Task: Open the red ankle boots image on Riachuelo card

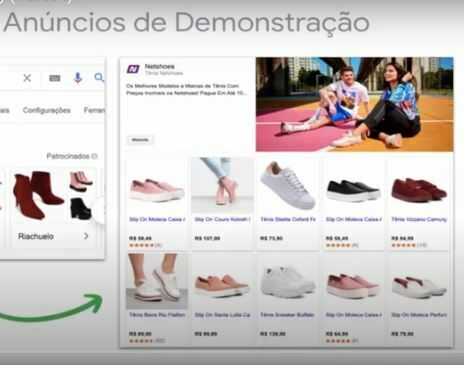Action: click(38, 195)
